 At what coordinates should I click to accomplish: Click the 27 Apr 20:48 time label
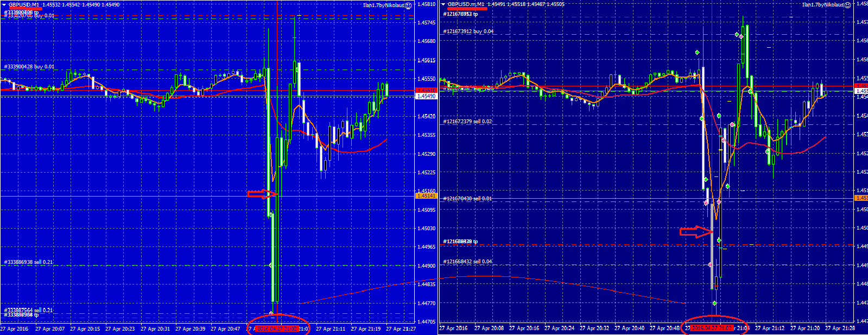[x=664, y=328]
